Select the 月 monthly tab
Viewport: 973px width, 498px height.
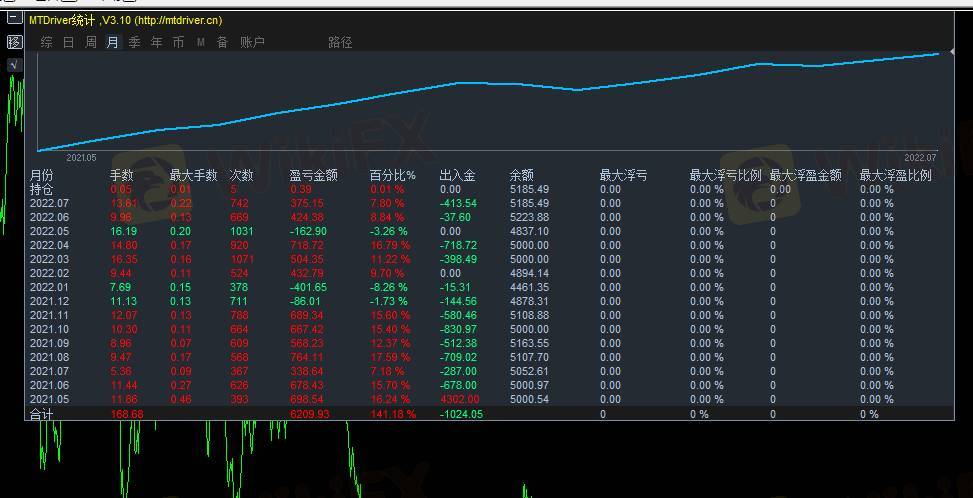point(112,42)
